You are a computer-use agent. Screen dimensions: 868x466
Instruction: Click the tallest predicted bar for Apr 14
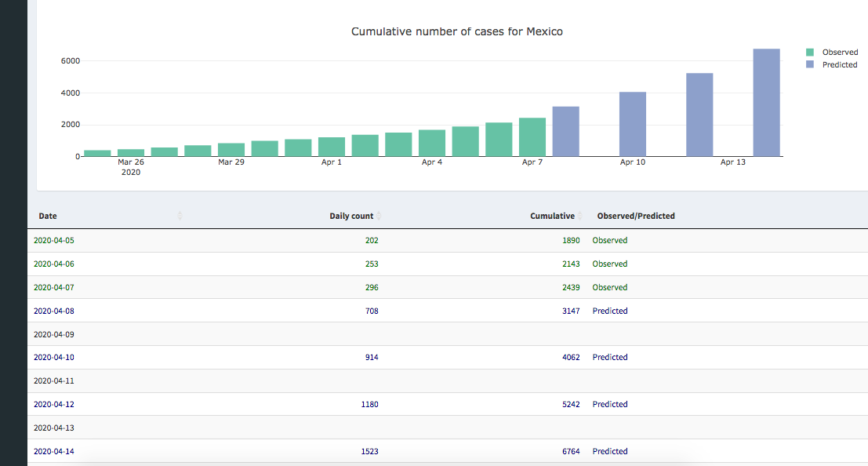[x=766, y=102]
